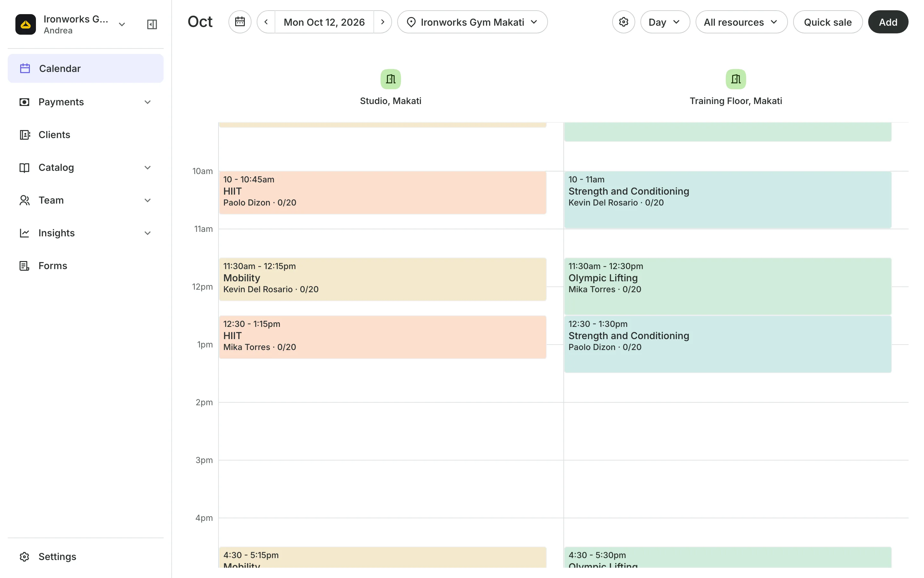Click the Insights chart icon
The image size is (924, 578).
24,233
